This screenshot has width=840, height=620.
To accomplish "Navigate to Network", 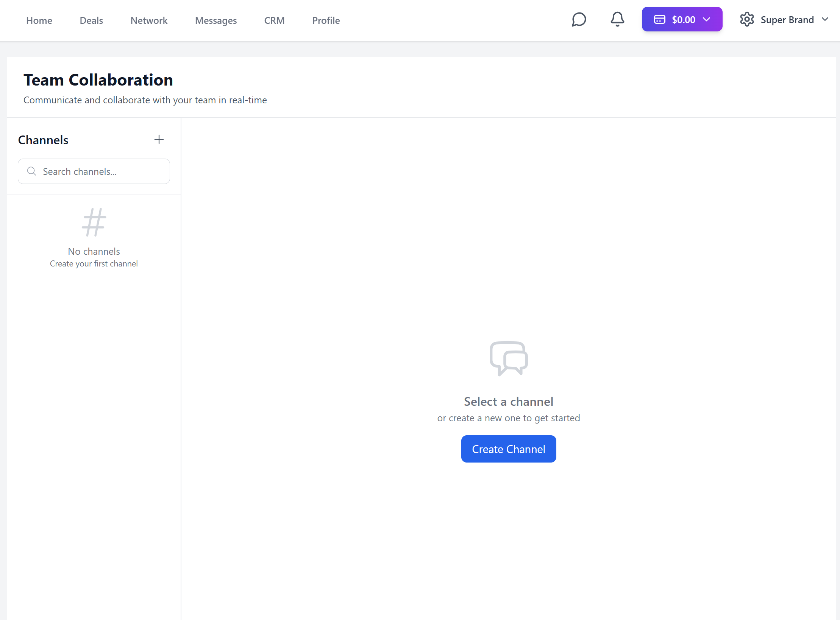I will (x=149, y=20).
